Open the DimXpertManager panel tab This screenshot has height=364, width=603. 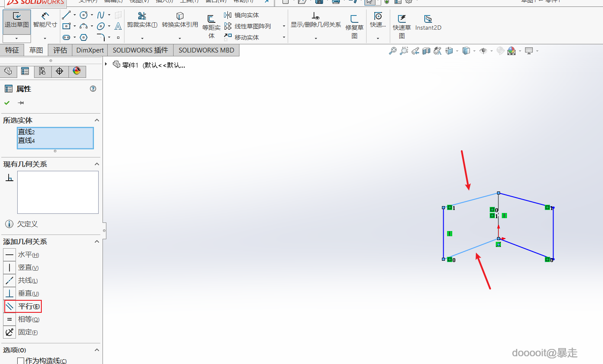(59, 71)
